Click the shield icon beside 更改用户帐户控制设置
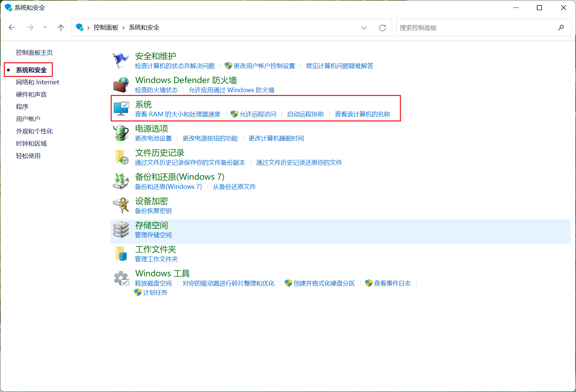This screenshot has width=576, height=392. (x=229, y=66)
